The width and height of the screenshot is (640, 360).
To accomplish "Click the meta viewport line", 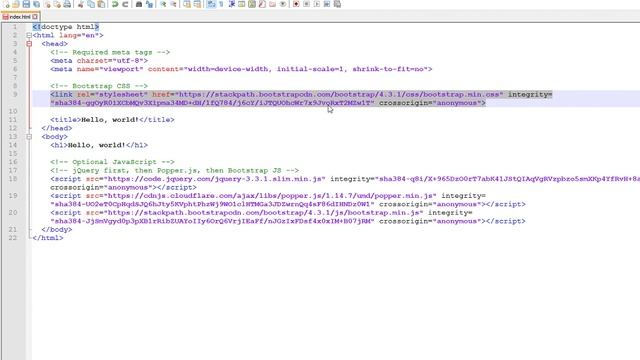I will tap(241, 69).
